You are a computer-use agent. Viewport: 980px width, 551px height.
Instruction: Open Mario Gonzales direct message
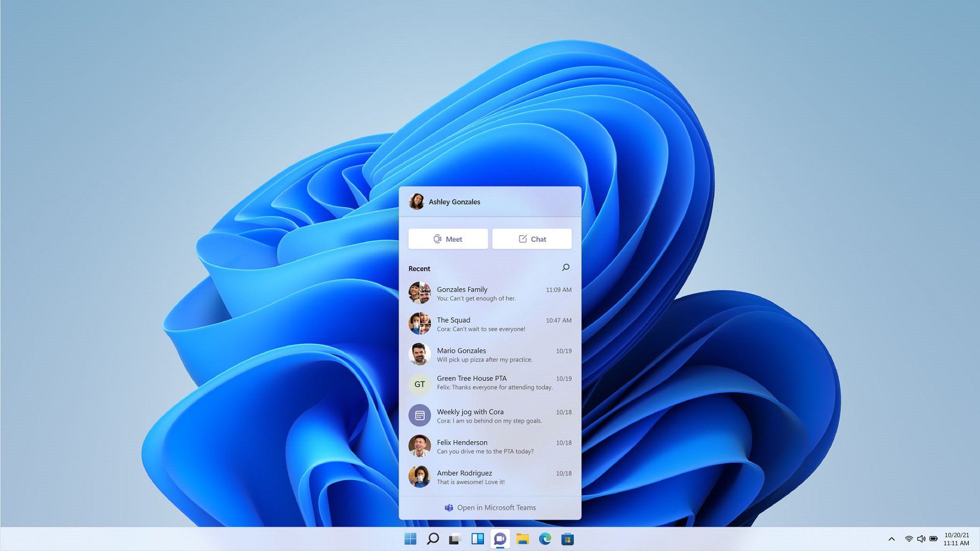pos(490,355)
